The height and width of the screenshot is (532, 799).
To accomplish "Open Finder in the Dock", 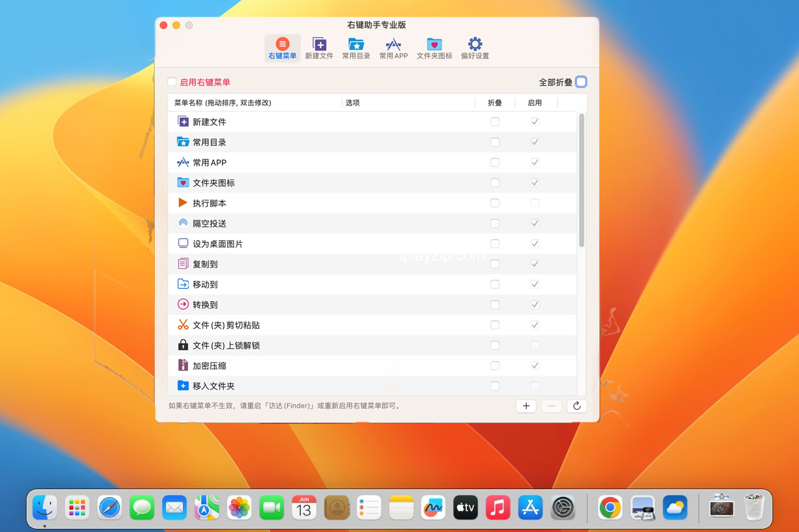I will coord(45,508).
